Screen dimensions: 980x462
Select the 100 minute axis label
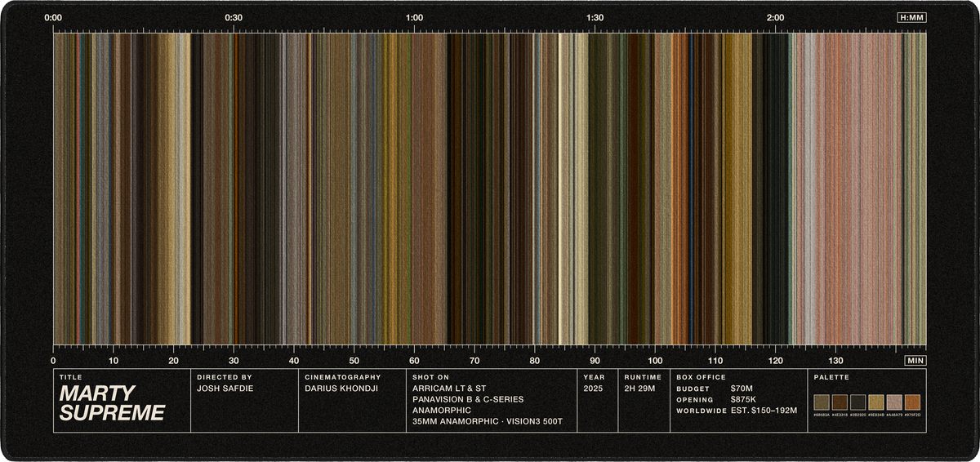pos(655,360)
